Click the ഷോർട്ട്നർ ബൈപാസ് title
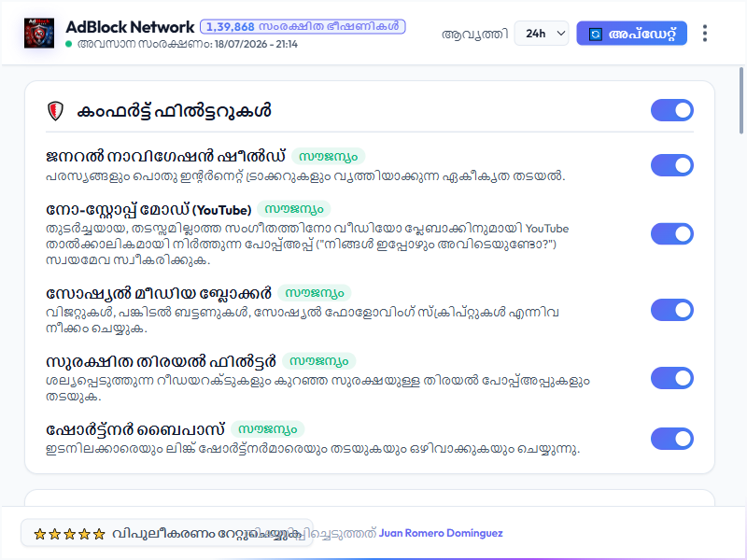The height and width of the screenshot is (560, 747). (135, 429)
